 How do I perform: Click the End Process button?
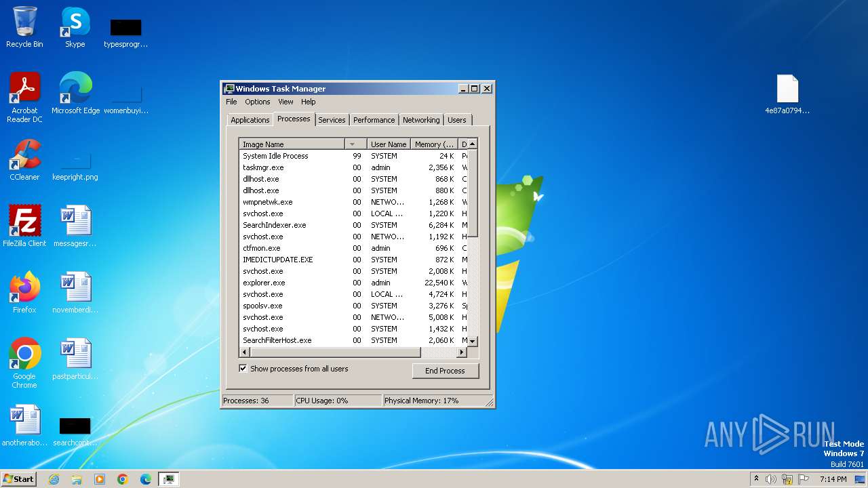pos(445,371)
